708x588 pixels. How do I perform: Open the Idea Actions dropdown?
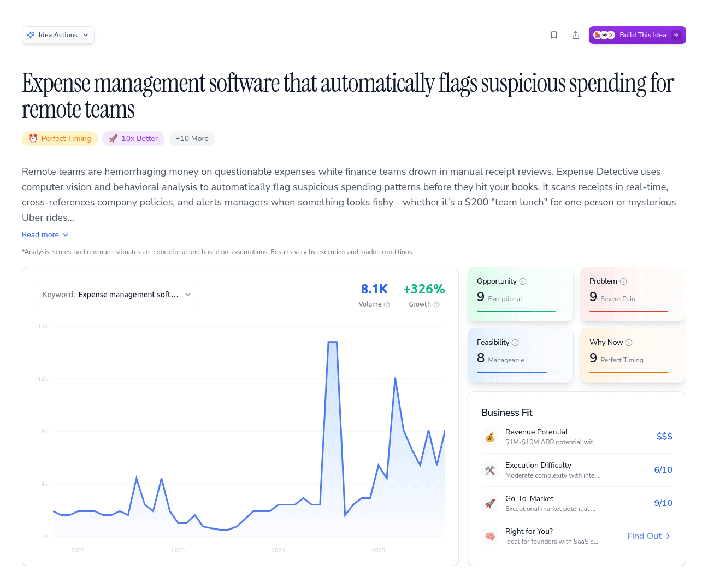58,34
